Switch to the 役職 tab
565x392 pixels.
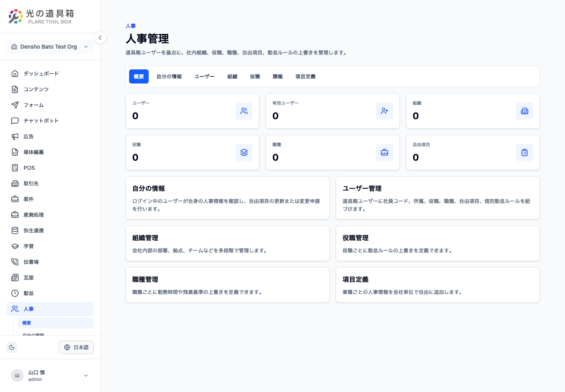click(x=255, y=76)
